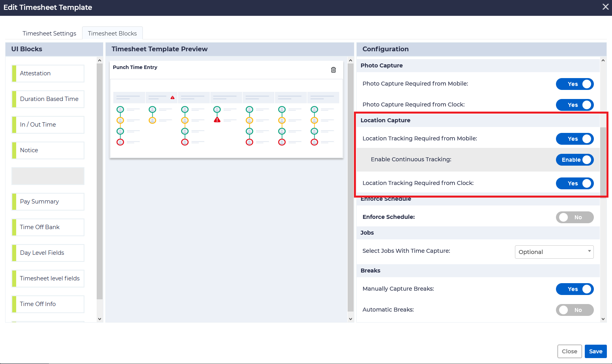This screenshot has width=612, height=364.
Task: Close the Edit Timesheet Template dialog
Action: 605,7
